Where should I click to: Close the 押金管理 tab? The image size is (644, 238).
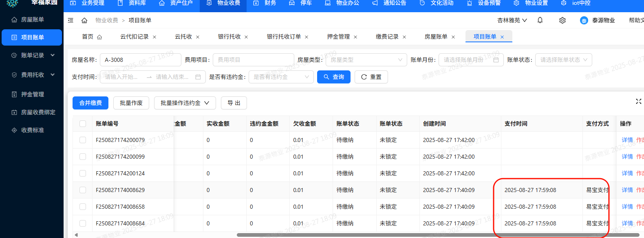[x=355, y=37]
